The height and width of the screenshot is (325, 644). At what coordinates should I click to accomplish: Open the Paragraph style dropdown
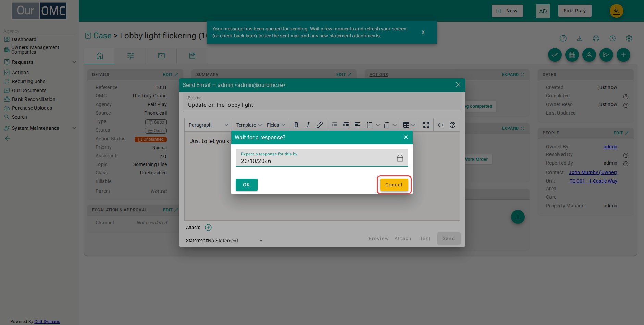[x=208, y=125]
